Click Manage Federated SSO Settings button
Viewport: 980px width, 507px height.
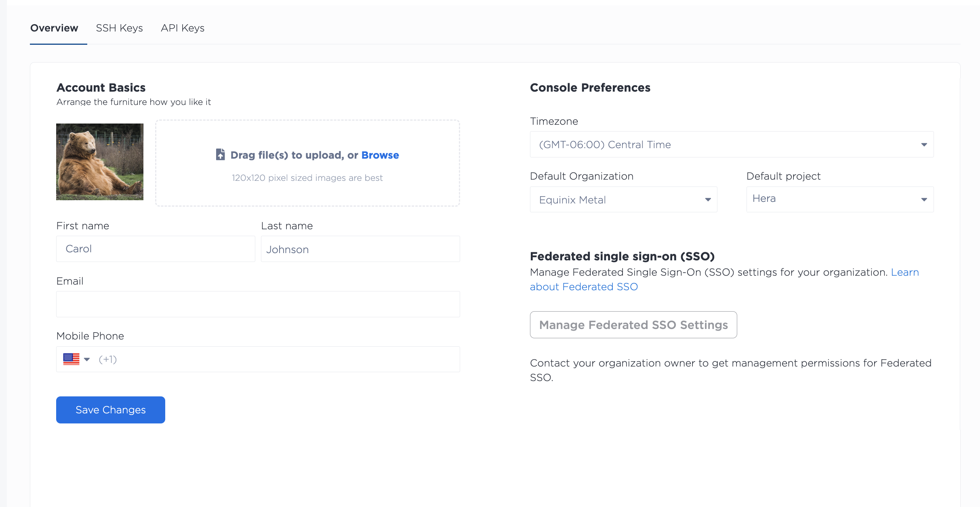(x=633, y=325)
